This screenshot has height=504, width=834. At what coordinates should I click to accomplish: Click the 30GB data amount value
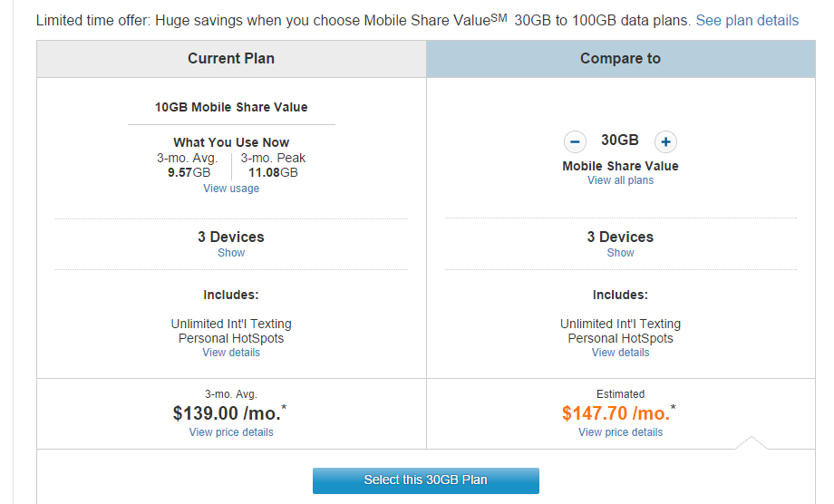[x=620, y=141]
